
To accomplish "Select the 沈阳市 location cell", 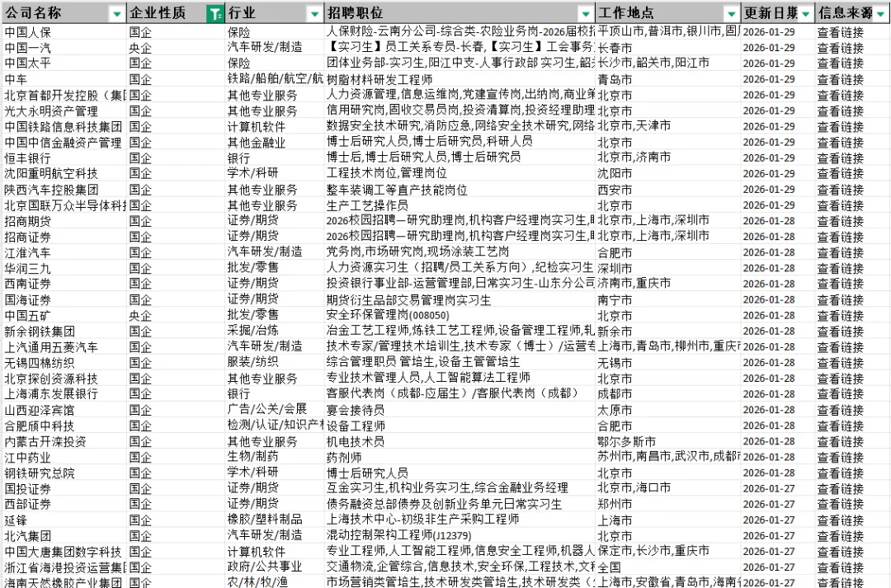I will point(668,173).
